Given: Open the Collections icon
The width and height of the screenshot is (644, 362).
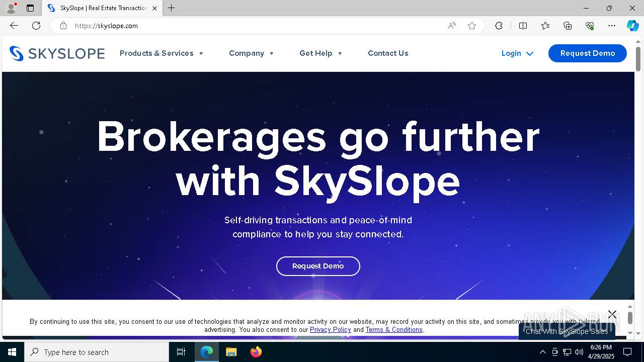Looking at the screenshot, I should pos(568,26).
